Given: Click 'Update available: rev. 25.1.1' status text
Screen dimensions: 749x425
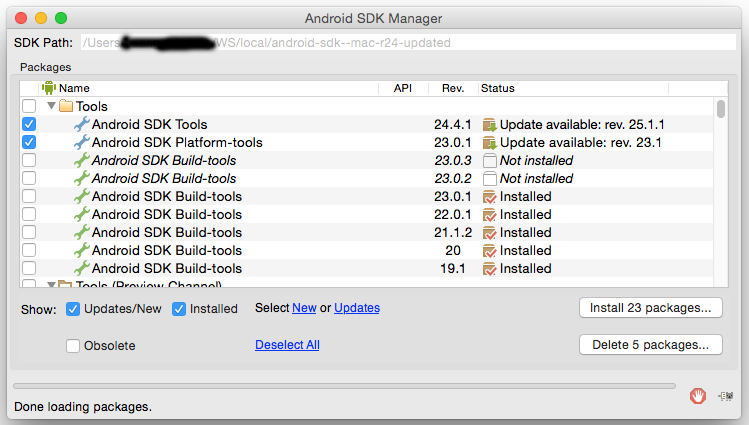Looking at the screenshot, I should 582,125.
